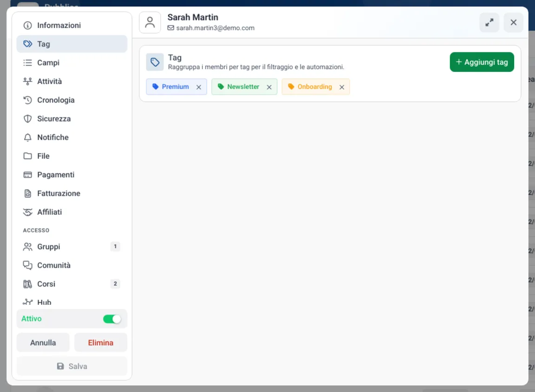Click the orange Onboarding tag chip
535x392 pixels.
tap(316, 87)
